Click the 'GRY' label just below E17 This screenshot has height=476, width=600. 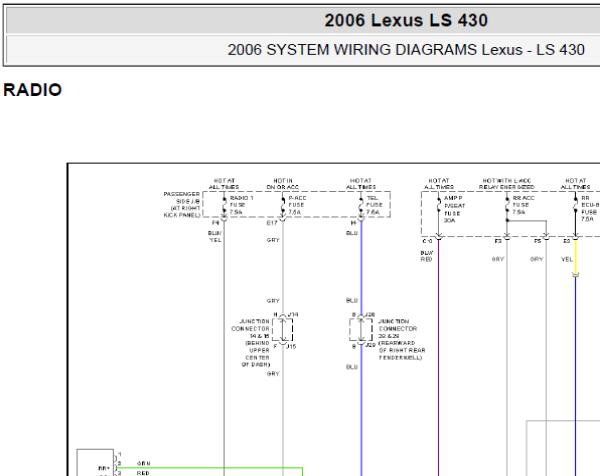pyautogui.click(x=273, y=240)
